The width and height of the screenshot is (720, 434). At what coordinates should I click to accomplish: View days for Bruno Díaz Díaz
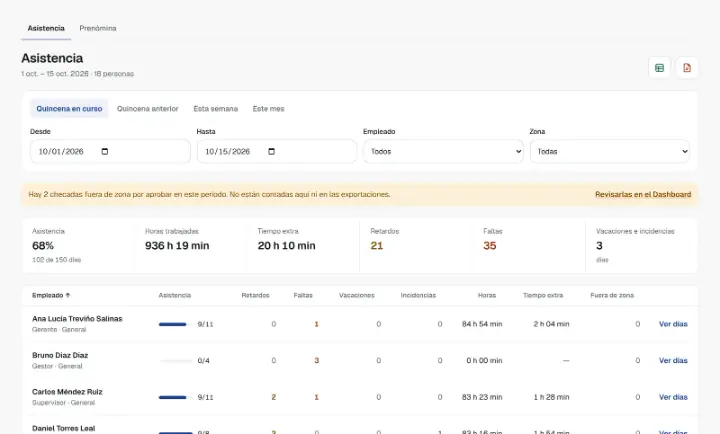(x=673, y=361)
